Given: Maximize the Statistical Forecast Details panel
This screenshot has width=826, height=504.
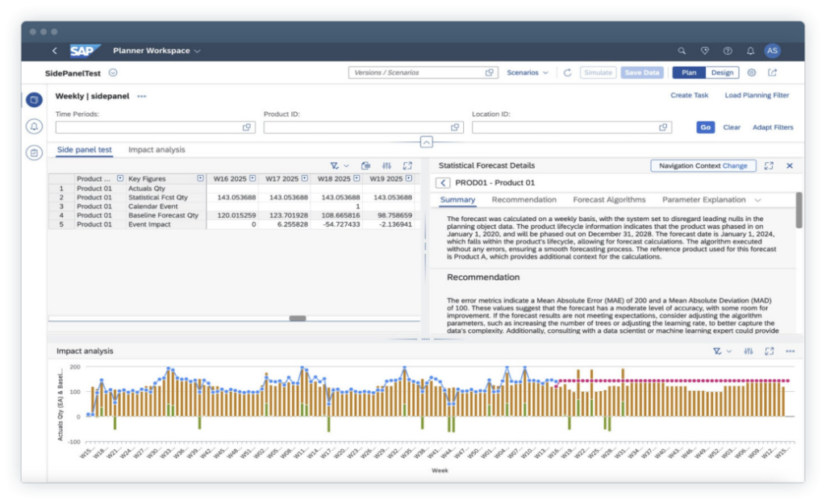Looking at the screenshot, I should point(769,165).
